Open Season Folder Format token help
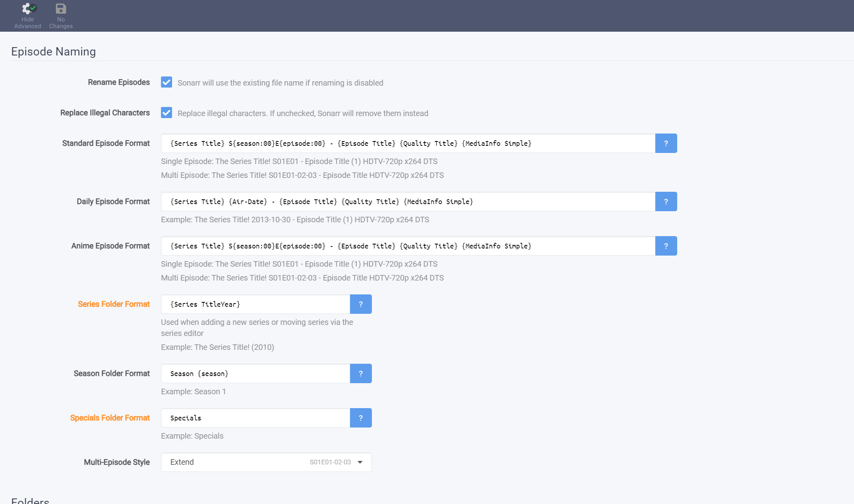The width and height of the screenshot is (854, 504). point(360,373)
